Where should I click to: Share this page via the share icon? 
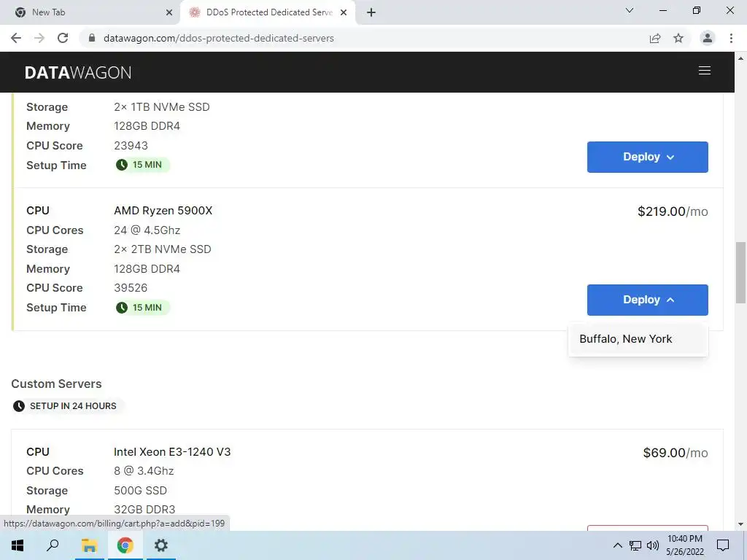pos(655,38)
